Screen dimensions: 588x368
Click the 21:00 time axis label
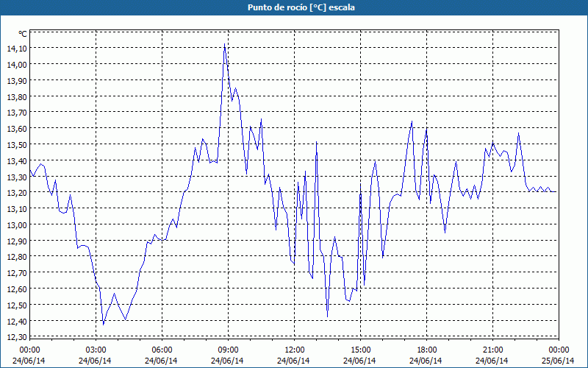click(492, 350)
